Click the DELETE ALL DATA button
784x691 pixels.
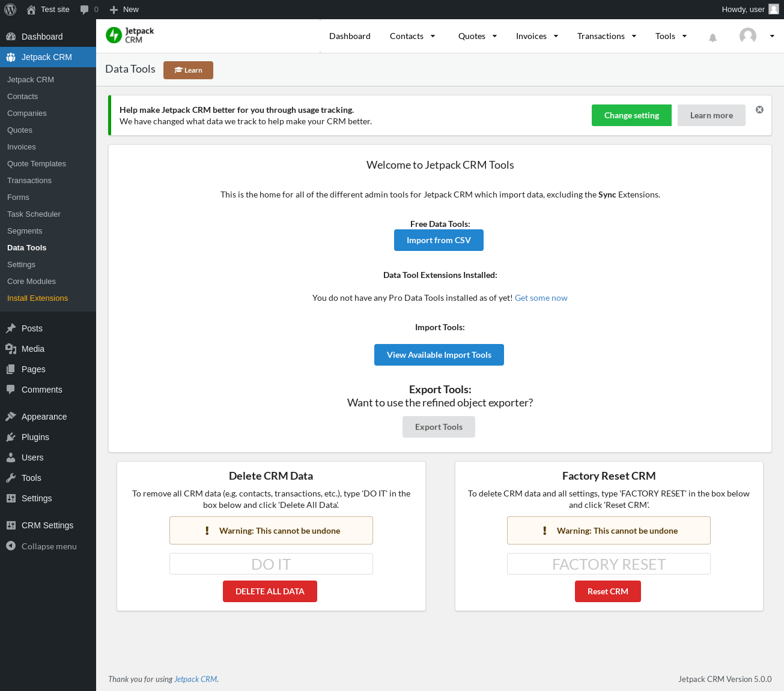[x=270, y=591]
